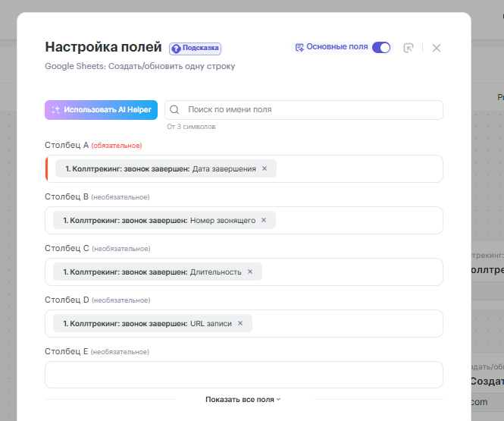504x421 pixels.
Task: Remove the Номер звонящего tag in Столбец B
Action: click(264, 220)
